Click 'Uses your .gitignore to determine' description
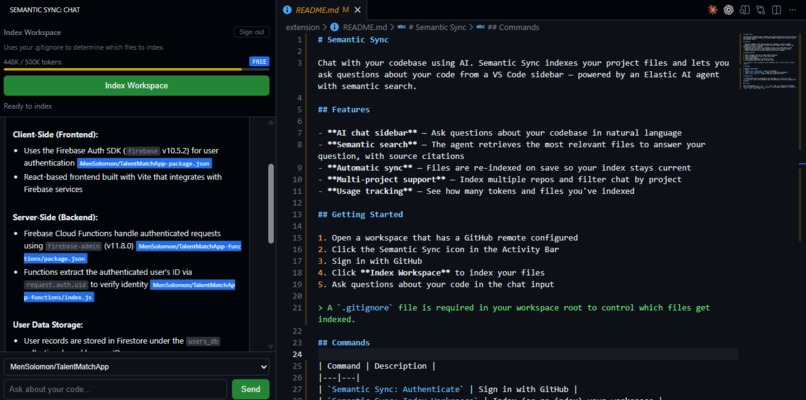The width and height of the screenshot is (806, 400). coord(84,47)
